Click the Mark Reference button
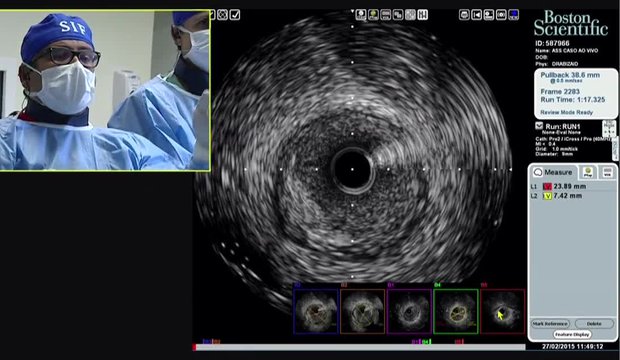This screenshot has width=620, height=360. 550,324
